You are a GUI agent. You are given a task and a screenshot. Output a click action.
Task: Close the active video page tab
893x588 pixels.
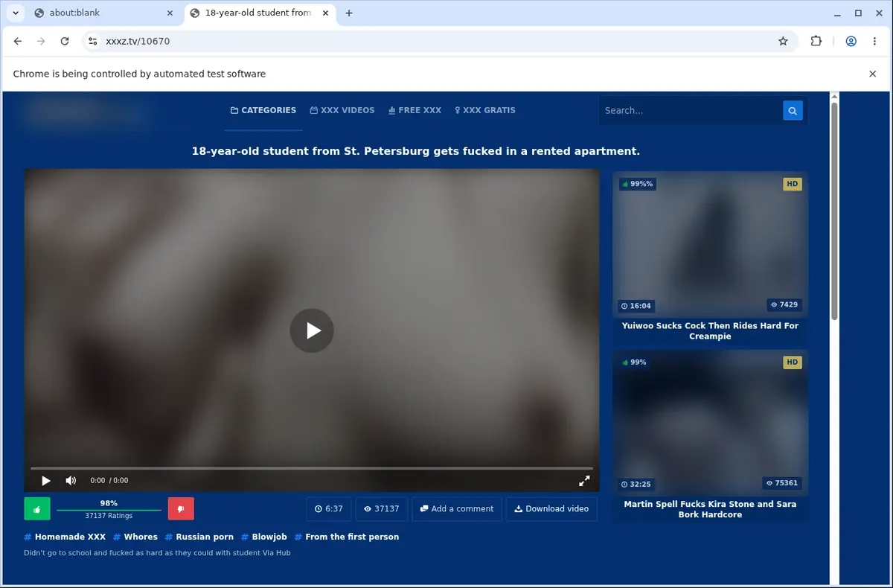324,13
